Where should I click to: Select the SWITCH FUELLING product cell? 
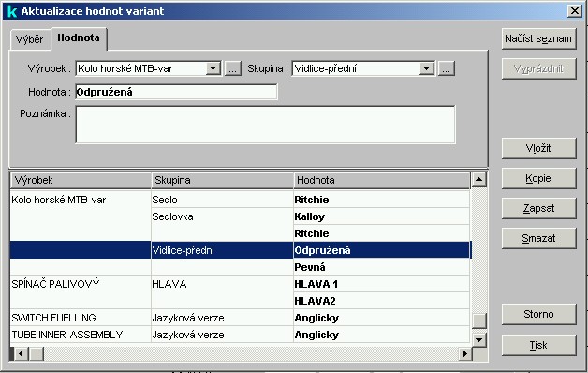tap(81, 318)
